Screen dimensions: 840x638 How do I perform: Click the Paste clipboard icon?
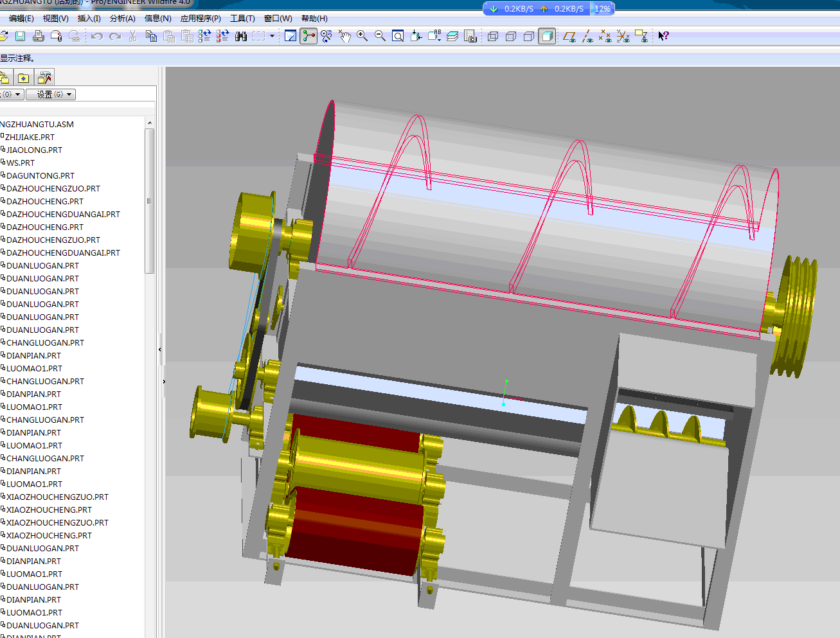(169, 36)
